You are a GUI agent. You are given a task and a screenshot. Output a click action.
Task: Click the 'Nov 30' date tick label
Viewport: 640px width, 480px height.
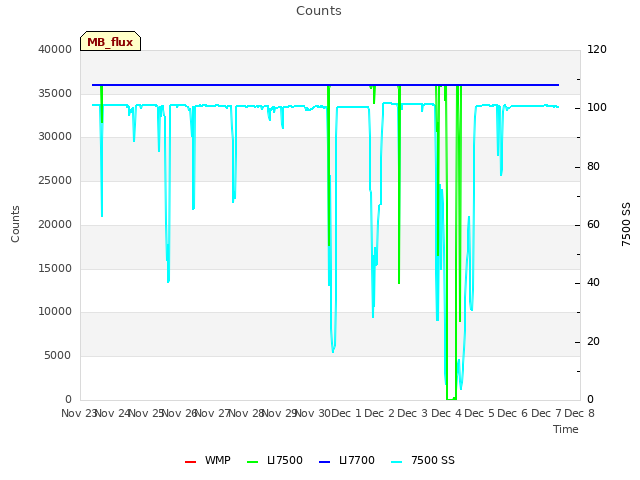(313, 413)
